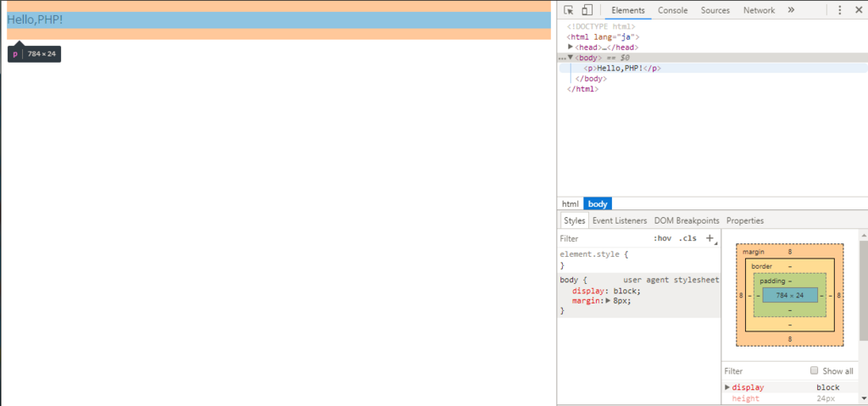Activate the inspect element picker icon
Viewport: 868px width, 406px height.
[569, 10]
